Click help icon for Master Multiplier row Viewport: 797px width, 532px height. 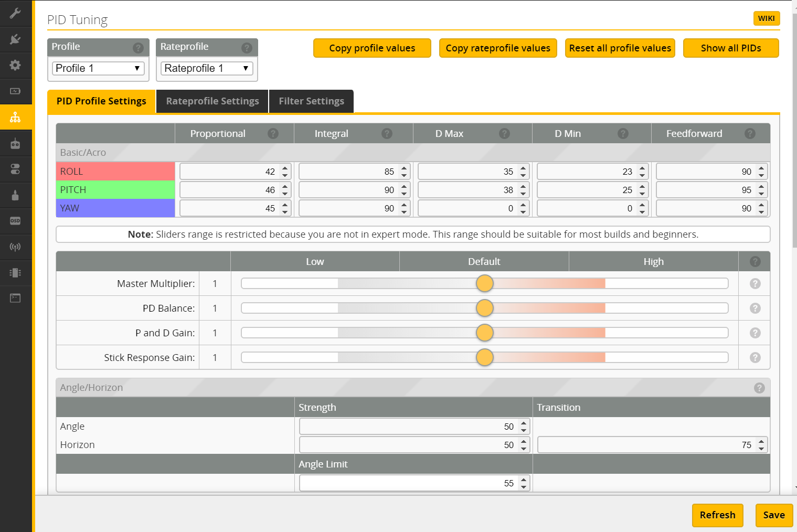tap(755, 284)
